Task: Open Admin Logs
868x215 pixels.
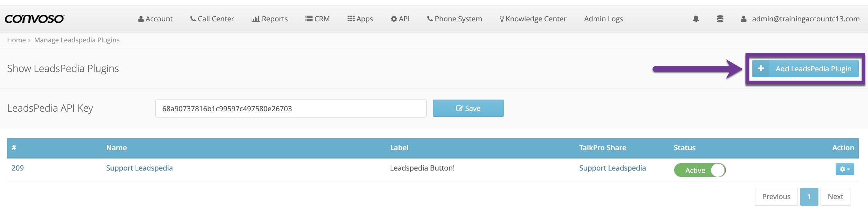Action: (x=603, y=19)
